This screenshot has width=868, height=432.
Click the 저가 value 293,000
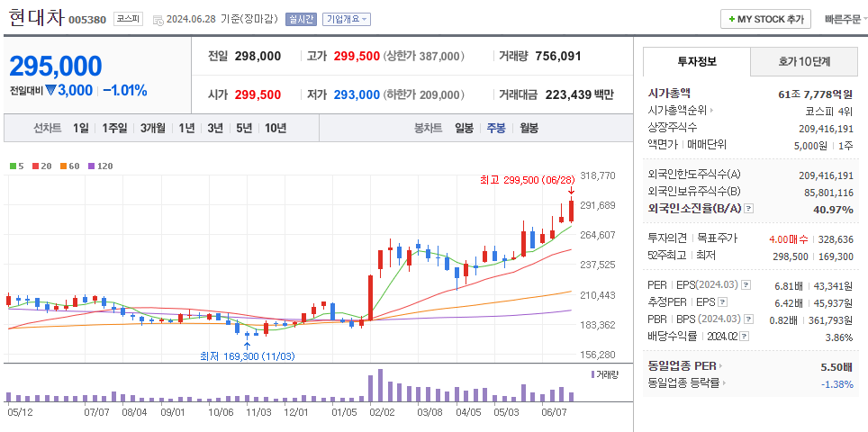(357, 94)
